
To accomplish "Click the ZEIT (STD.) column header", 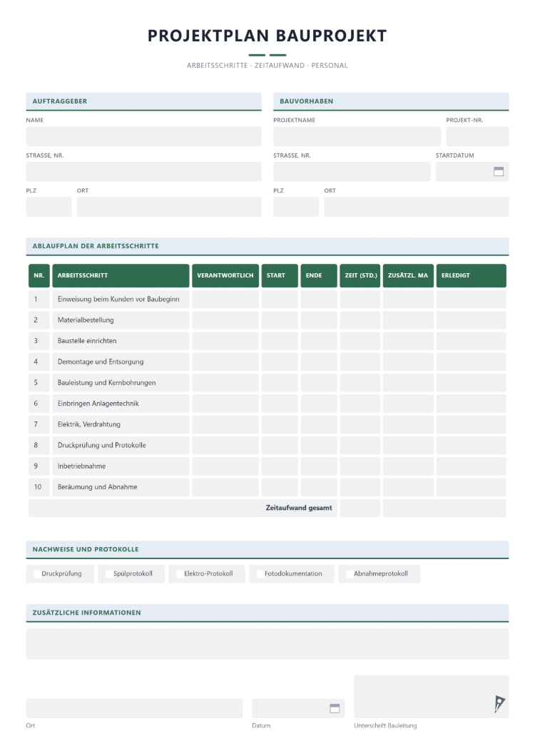I will point(360,275).
